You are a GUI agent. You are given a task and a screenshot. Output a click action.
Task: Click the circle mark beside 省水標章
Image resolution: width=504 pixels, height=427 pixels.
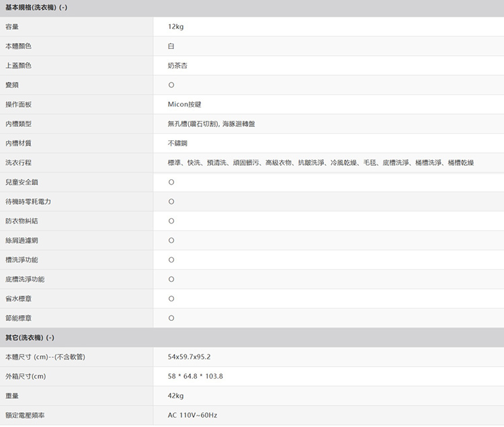click(171, 299)
